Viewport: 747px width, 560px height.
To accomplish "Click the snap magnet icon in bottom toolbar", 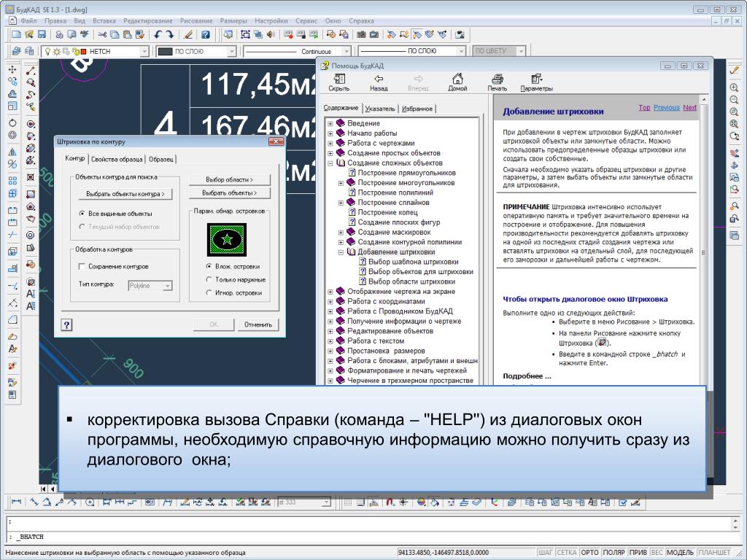I will tap(390, 502).
